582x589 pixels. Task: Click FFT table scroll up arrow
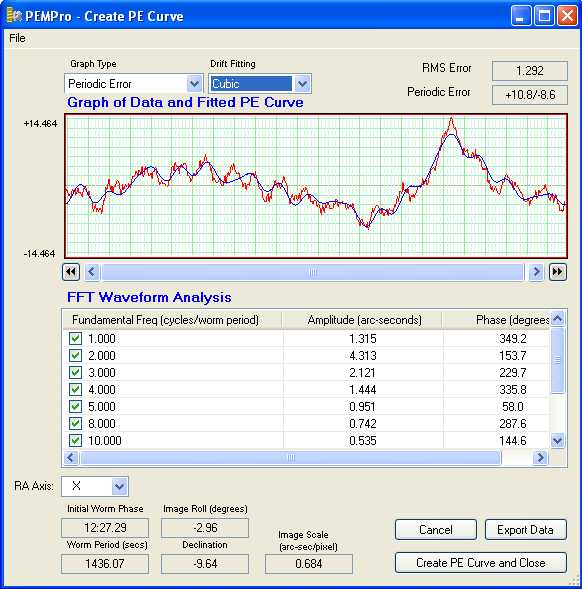pyautogui.click(x=558, y=319)
